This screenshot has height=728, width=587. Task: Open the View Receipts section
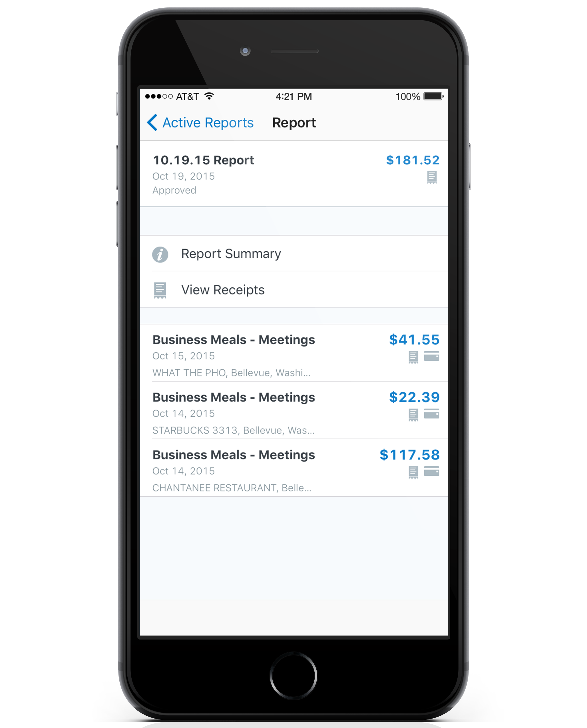(x=293, y=290)
